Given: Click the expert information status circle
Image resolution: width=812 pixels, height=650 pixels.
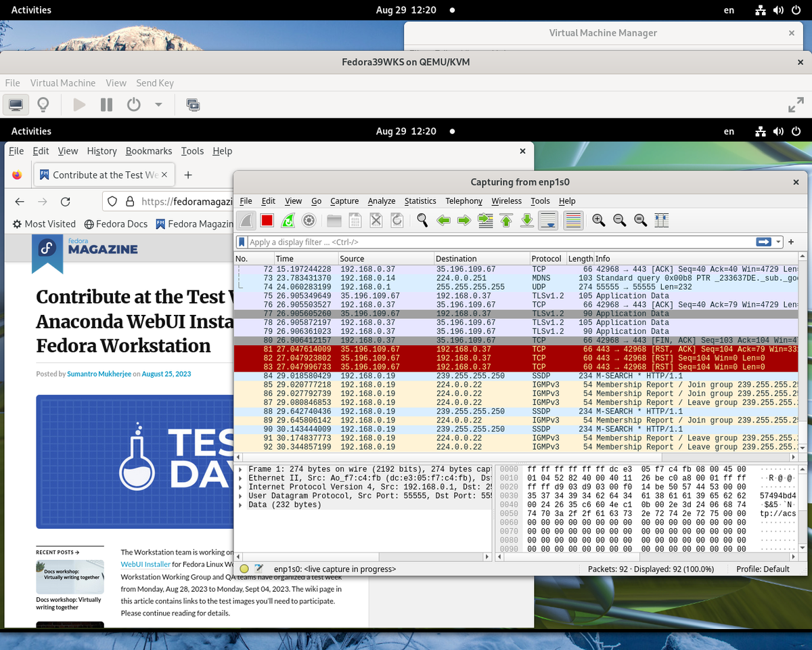Looking at the screenshot, I should pos(244,569).
